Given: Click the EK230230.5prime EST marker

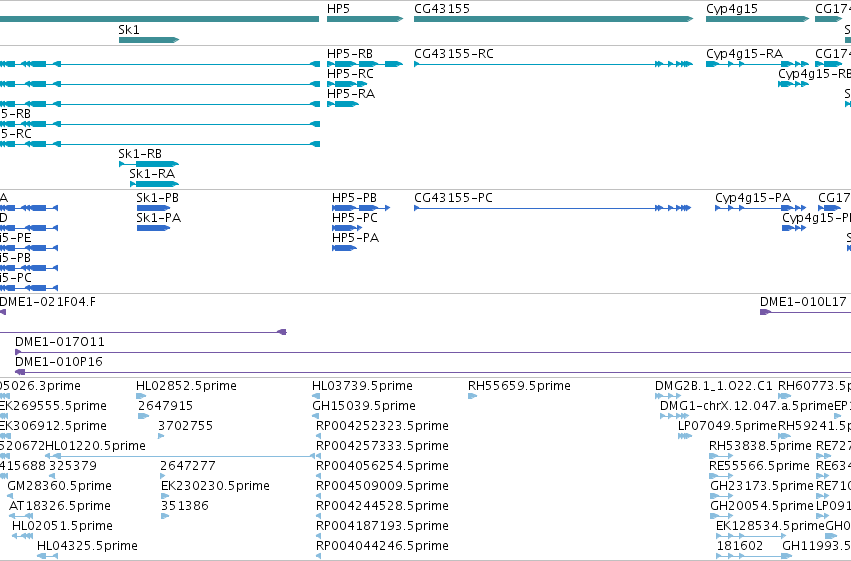Looking at the screenshot, I should [x=165, y=496].
